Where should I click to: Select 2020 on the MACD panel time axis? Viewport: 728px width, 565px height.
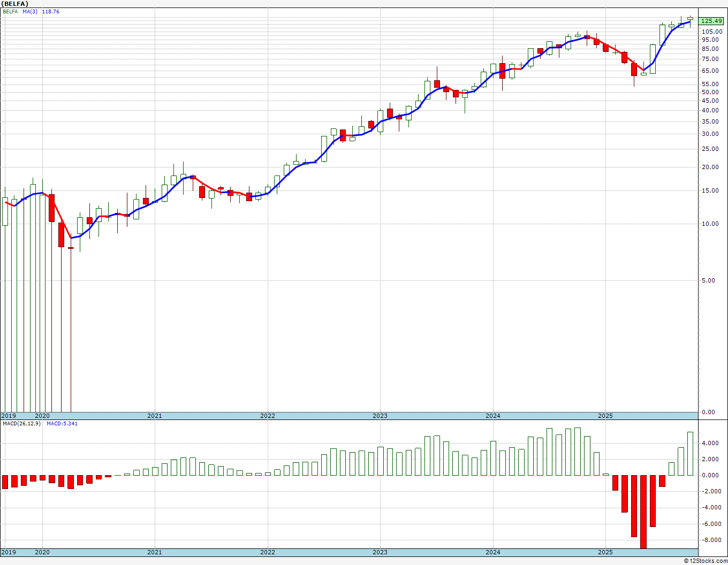[x=42, y=552]
